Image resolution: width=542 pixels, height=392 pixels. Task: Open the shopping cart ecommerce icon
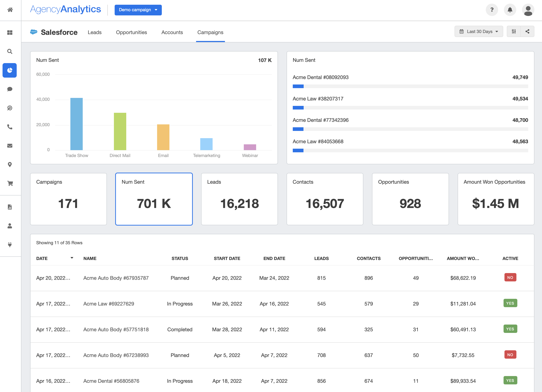(x=10, y=183)
